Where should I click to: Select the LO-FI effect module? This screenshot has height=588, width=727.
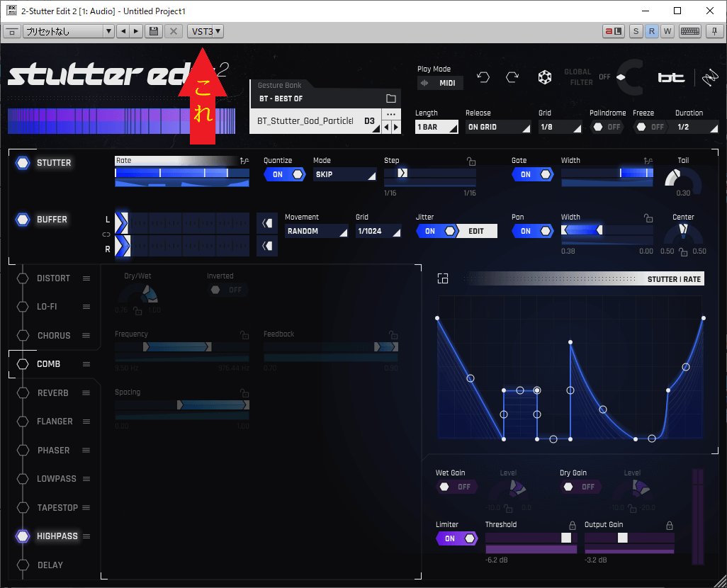[47, 307]
